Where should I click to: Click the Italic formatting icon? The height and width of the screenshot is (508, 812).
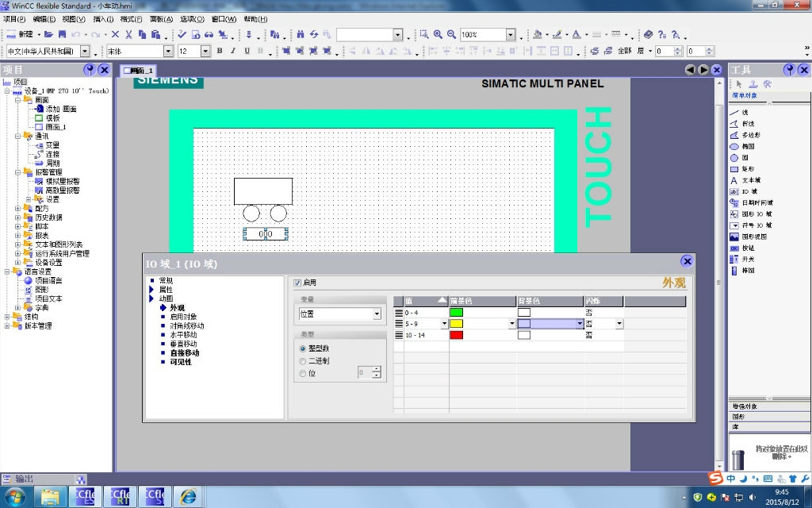(233, 51)
